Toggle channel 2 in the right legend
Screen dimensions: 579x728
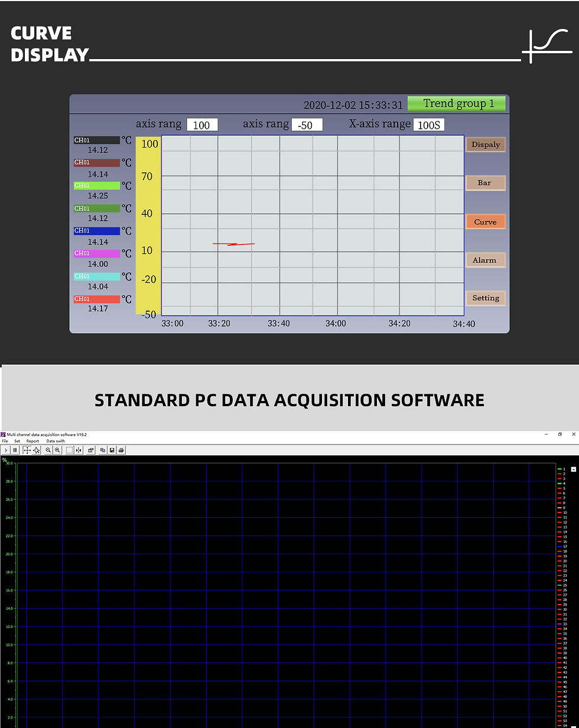click(560, 474)
